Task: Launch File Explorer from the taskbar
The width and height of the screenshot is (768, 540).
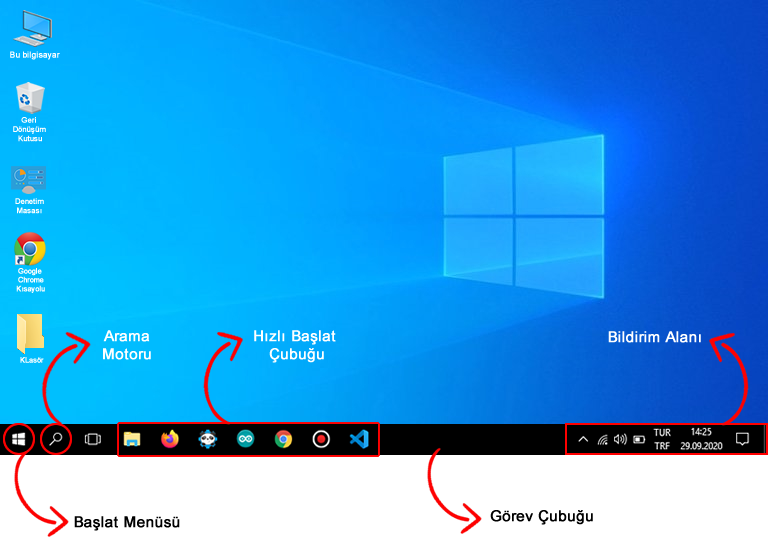Action: [132, 439]
